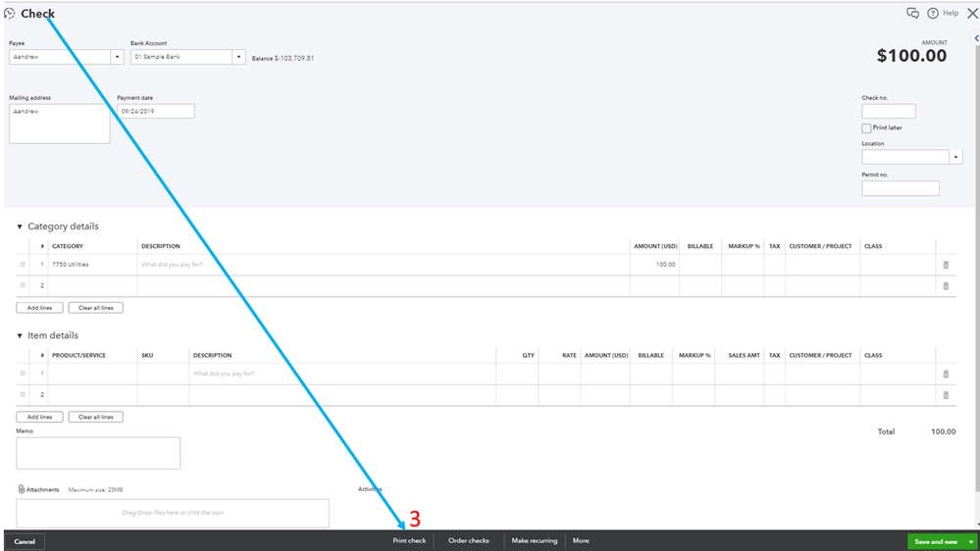Grab drag handle of category row 2

pyautogui.click(x=23, y=285)
